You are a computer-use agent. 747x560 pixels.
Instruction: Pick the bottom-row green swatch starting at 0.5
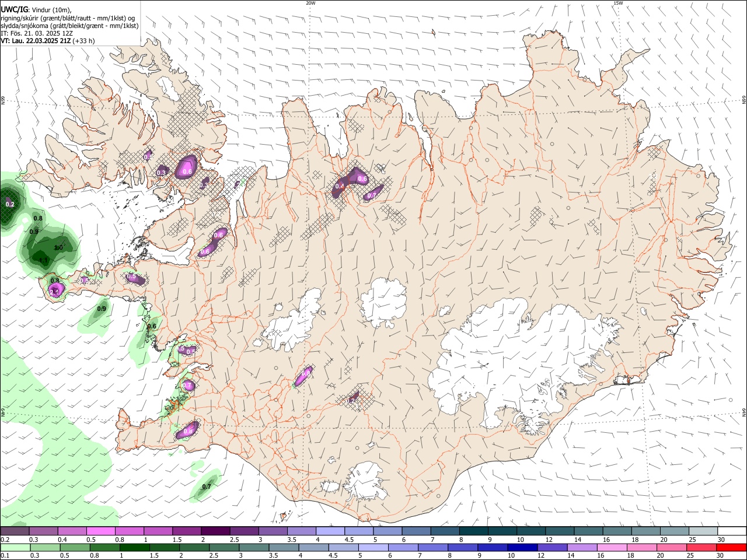[75, 547]
